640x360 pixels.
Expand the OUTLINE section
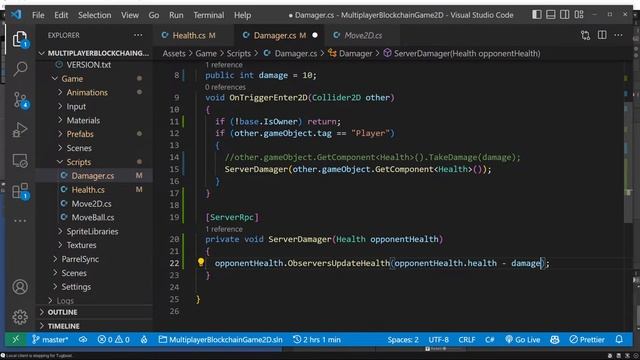pyautogui.click(x=94, y=312)
